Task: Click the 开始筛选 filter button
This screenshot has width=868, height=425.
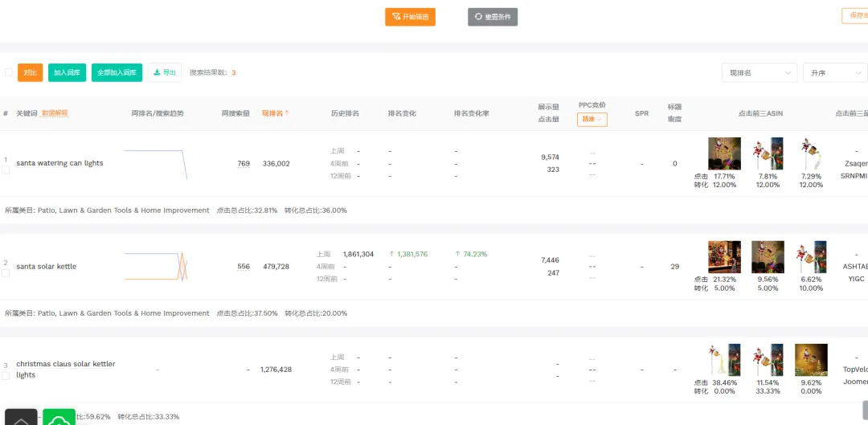Action: [x=410, y=17]
